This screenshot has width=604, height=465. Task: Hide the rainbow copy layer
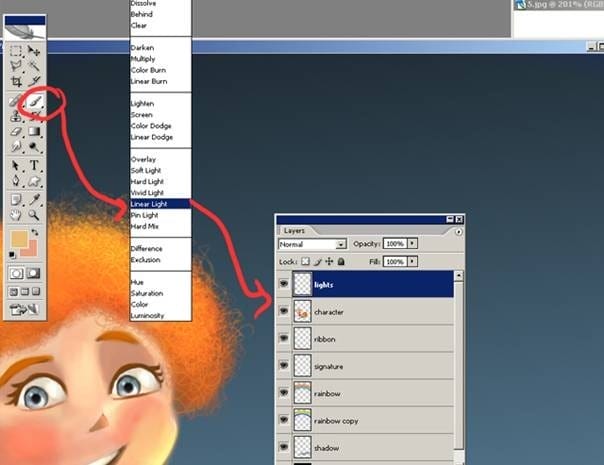(284, 420)
